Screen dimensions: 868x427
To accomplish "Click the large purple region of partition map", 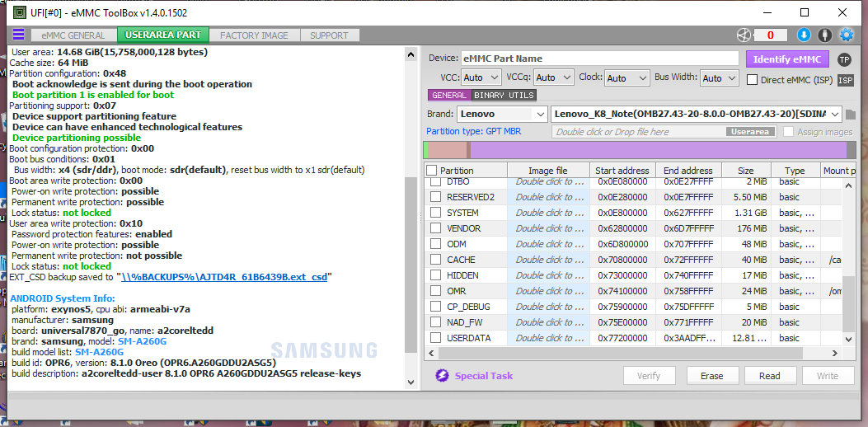I will (658, 150).
